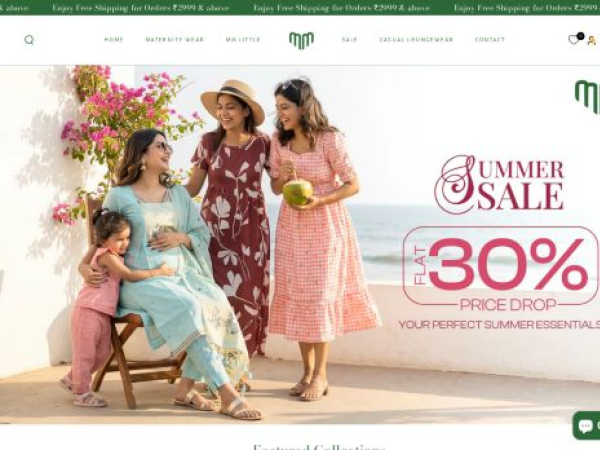Click the woman in pink checkered dress
Image resolution: width=600 pixels, height=450 pixels.
point(317,237)
